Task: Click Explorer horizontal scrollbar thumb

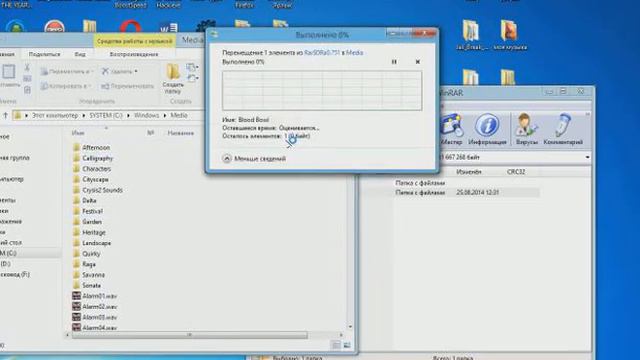Action: [190, 335]
